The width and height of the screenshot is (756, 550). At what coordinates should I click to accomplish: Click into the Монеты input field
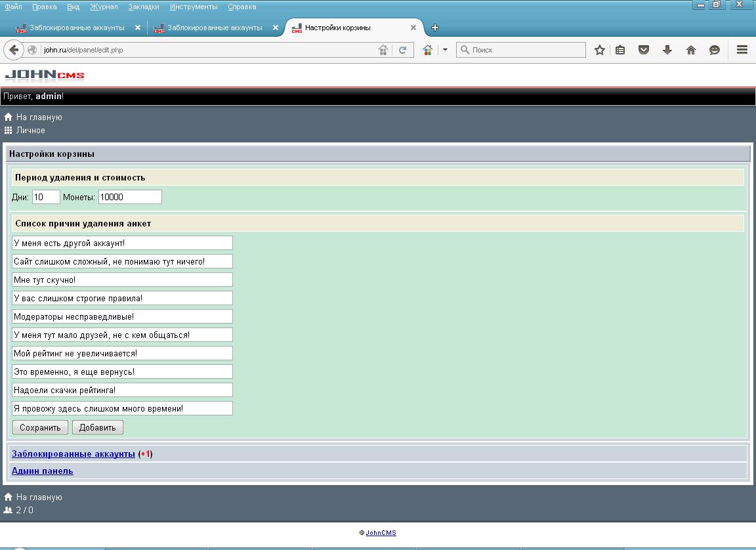tap(129, 197)
